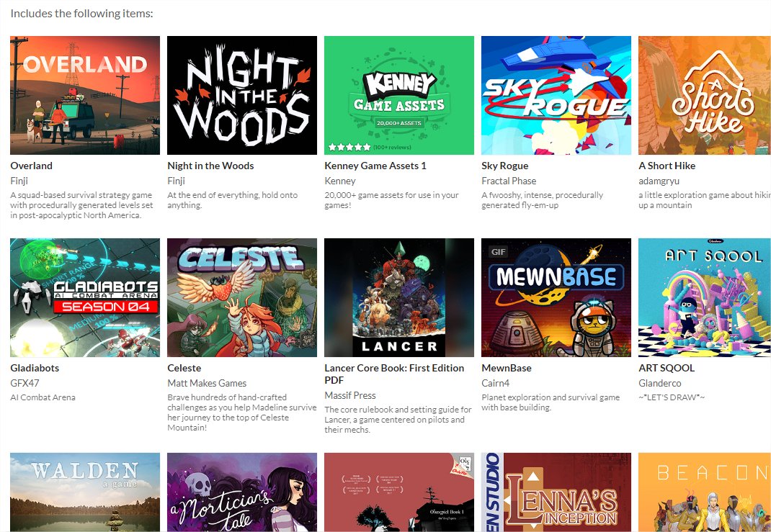The height and width of the screenshot is (532, 771).
Task: Open the Sky Rogue cover image
Action: coord(556,95)
